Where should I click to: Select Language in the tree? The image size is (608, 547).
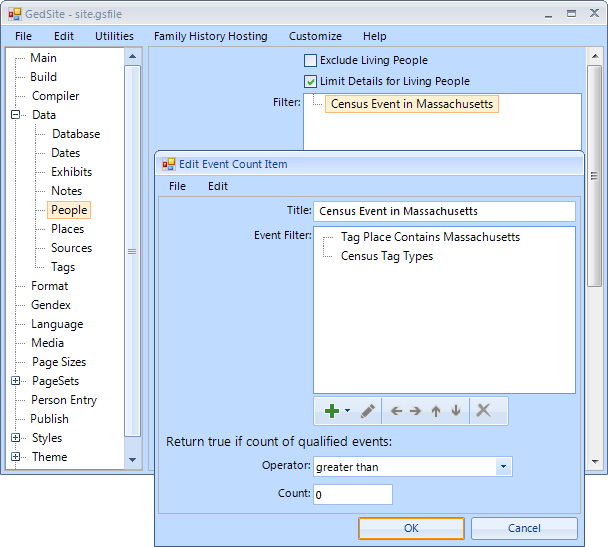(57, 324)
